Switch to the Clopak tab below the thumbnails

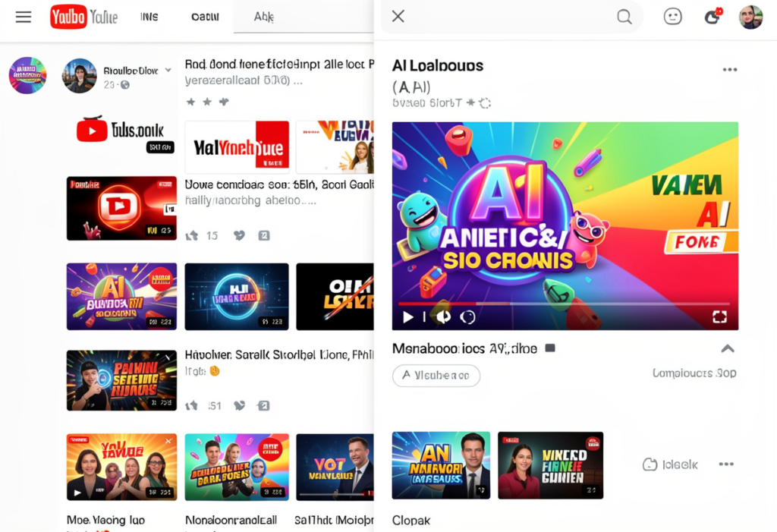click(x=411, y=521)
